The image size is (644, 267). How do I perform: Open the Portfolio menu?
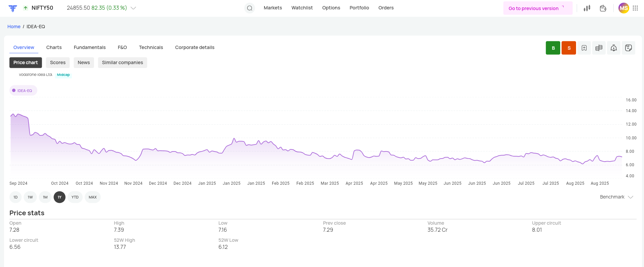point(359,8)
